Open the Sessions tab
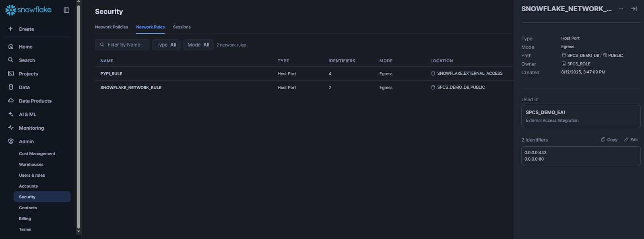This screenshot has height=239, width=644. (182, 27)
